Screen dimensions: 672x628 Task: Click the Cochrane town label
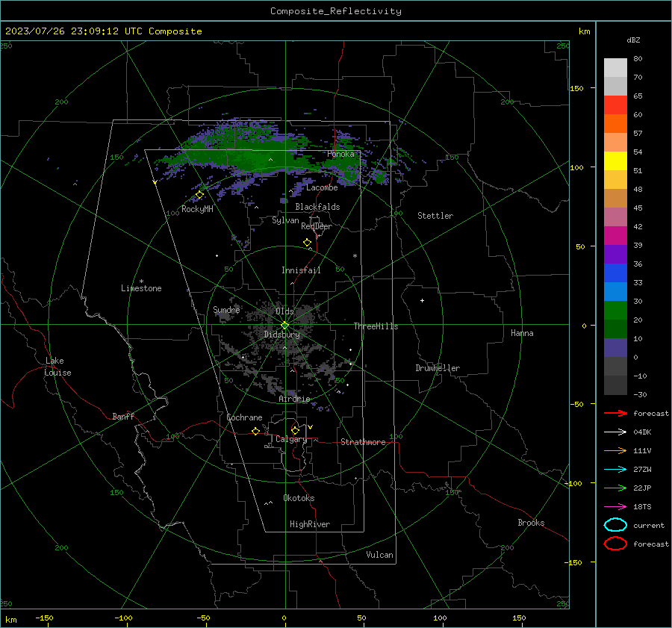pos(244,417)
